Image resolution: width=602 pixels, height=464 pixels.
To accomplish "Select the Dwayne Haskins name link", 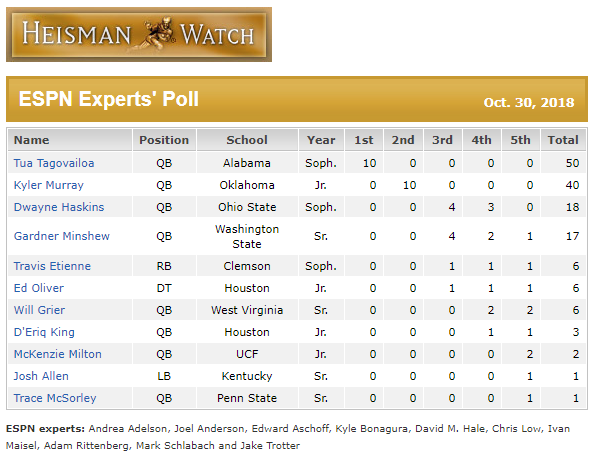I will point(59,207).
